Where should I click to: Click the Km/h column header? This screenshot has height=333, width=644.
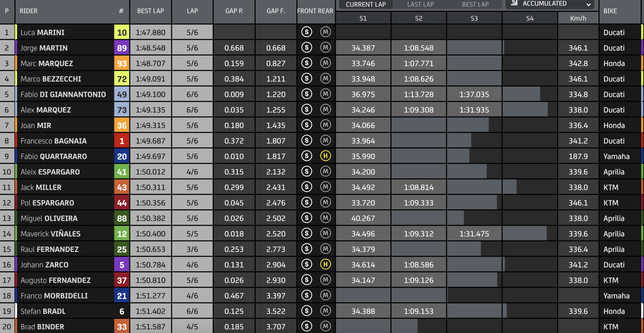[x=578, y=18]
